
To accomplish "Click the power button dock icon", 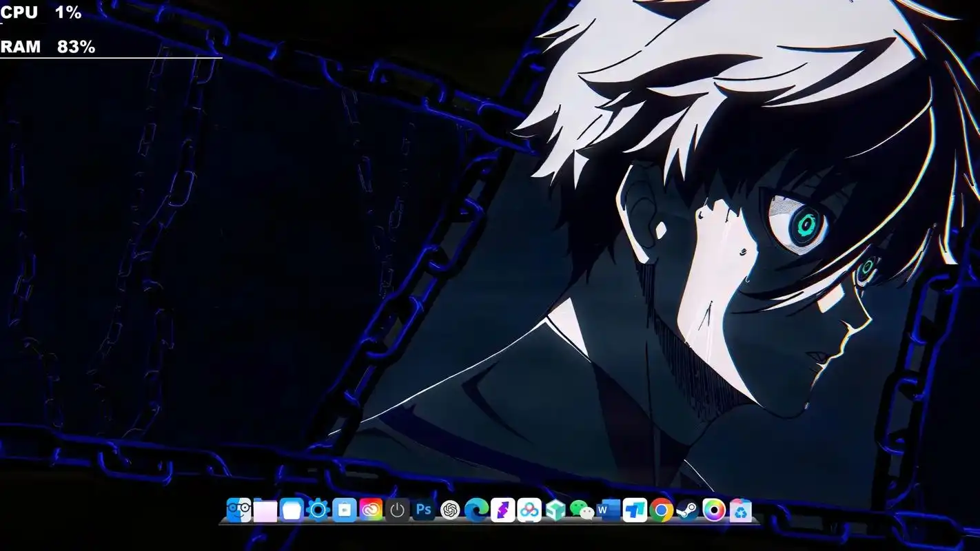I will click(x=397, y=510).
